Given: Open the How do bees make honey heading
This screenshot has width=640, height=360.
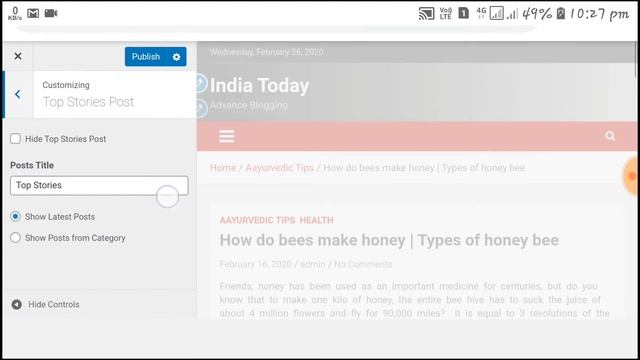Looking at the screenshot, I should pyautogui.click(x=389, y=240).
